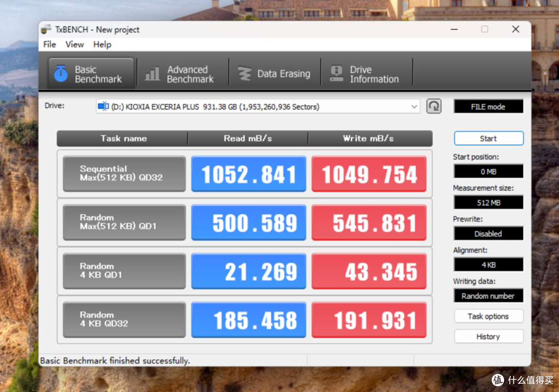
Task: Change the Prewrite Disabled setting
Action: [x=489, y=234]
